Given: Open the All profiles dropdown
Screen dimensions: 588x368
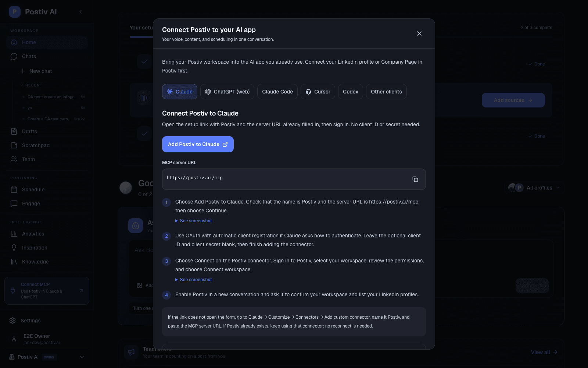Looking at the screenshot, I should coord(534,188).
